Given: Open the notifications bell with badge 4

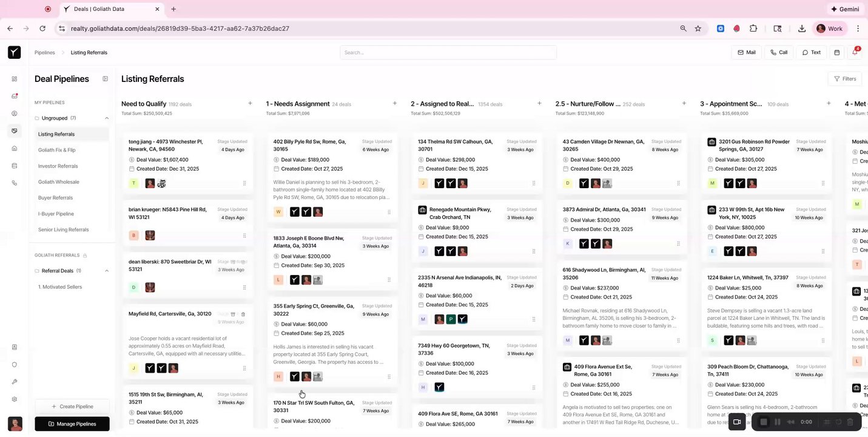Looking at the screenshot, I should (x=855, y=52).
